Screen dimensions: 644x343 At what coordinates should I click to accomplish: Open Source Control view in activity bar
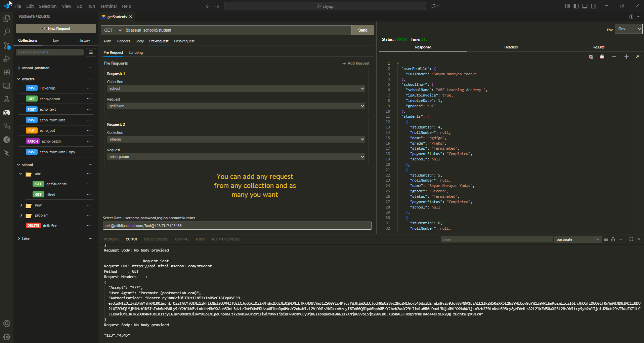tap(7, 45)
